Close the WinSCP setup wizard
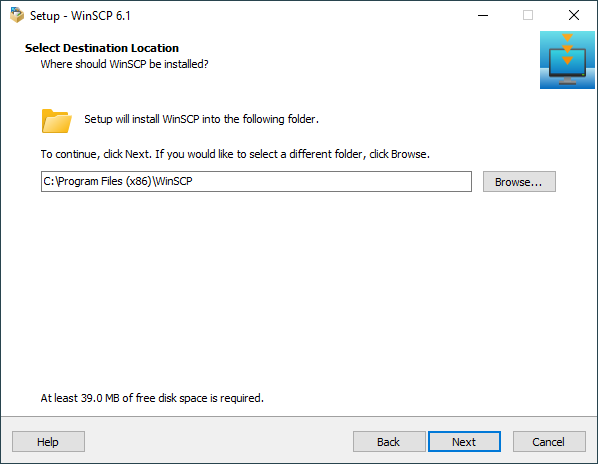598x464 pixels. tap(574, 16)
